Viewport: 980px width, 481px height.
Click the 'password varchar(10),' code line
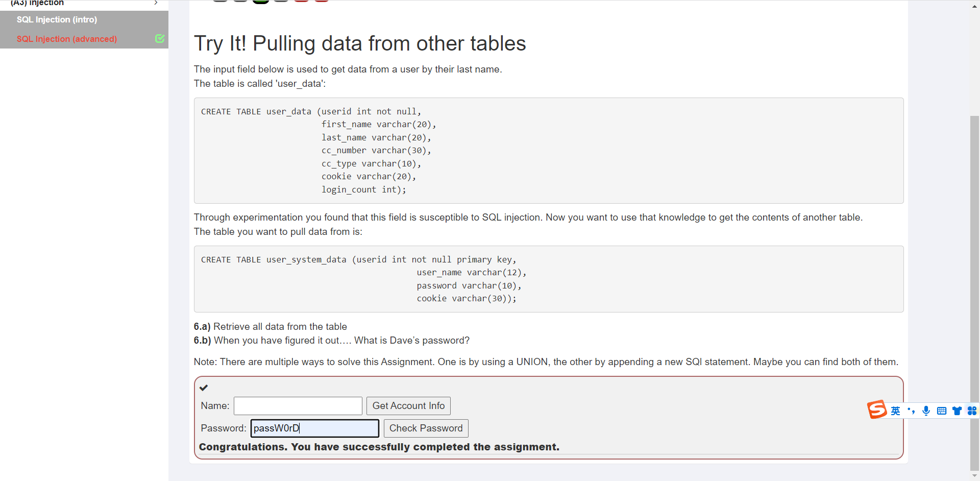tap(469, 286)
